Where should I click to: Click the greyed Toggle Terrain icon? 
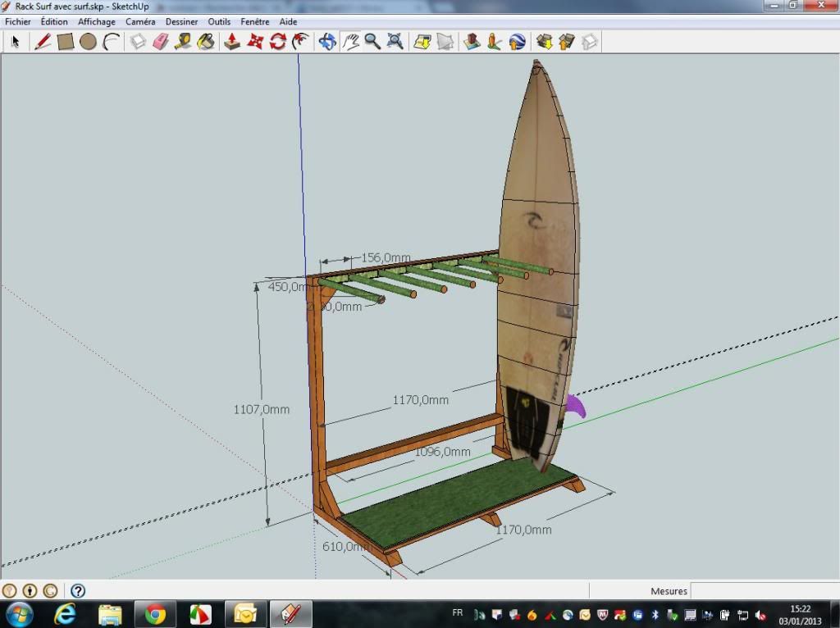click(445, 42)
